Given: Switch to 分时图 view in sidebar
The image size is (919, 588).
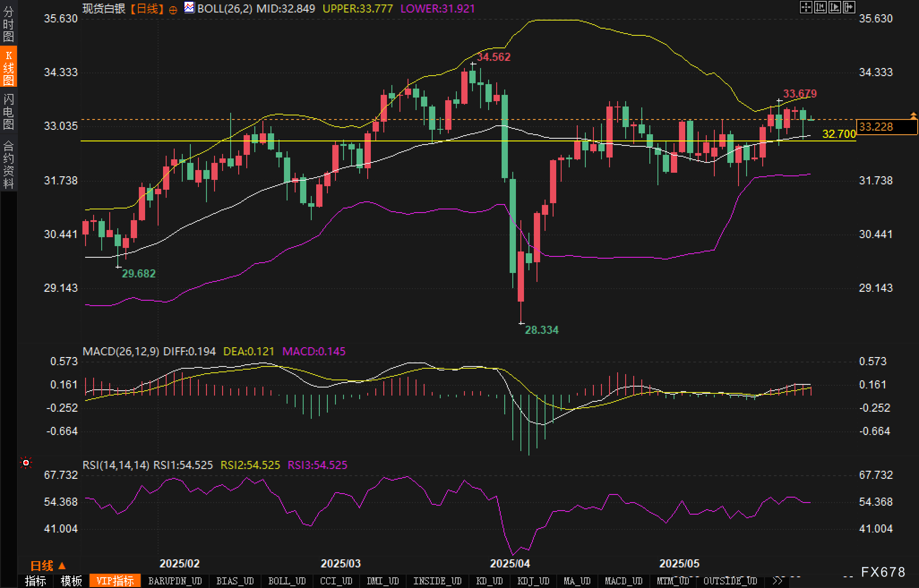Looking at the screenshot, I should 9,24.
